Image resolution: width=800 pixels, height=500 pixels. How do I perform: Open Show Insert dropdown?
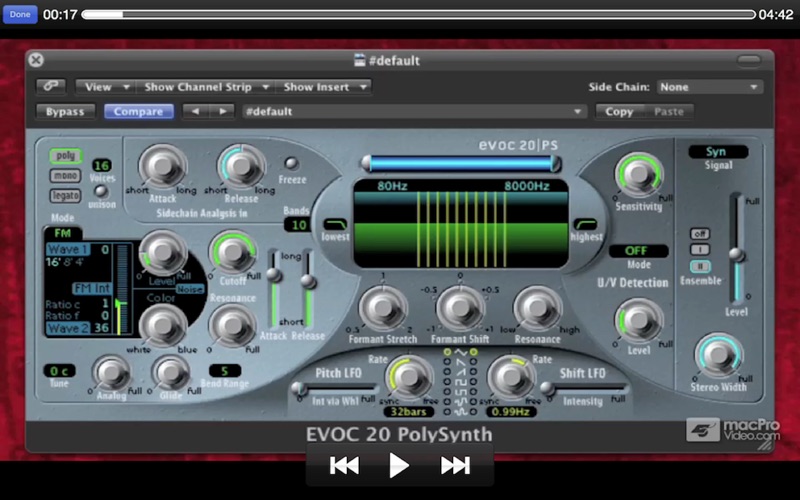323,87
